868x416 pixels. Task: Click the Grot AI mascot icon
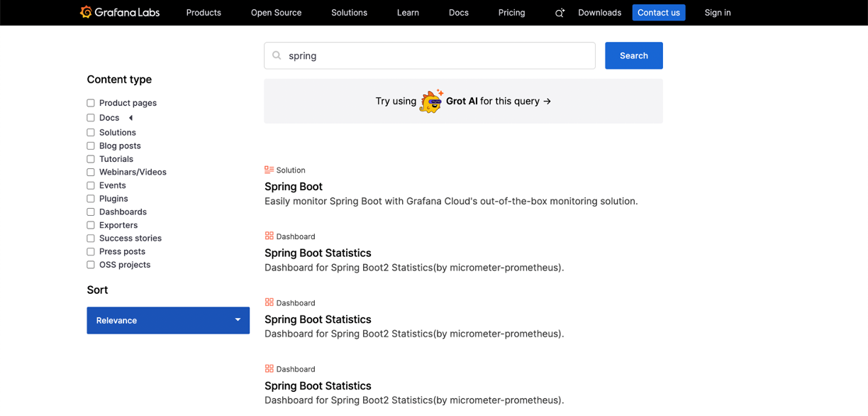click(x=430, y=102)
